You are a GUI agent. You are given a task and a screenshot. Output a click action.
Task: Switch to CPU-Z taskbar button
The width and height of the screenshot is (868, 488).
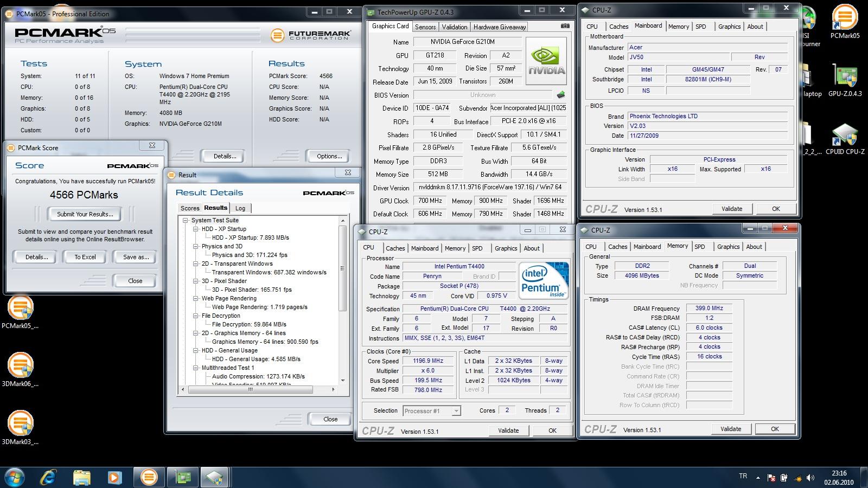point(215,477)
